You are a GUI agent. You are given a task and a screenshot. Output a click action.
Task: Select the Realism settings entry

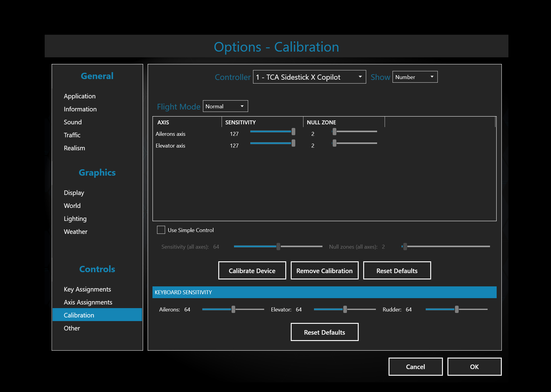pos(74,148)
